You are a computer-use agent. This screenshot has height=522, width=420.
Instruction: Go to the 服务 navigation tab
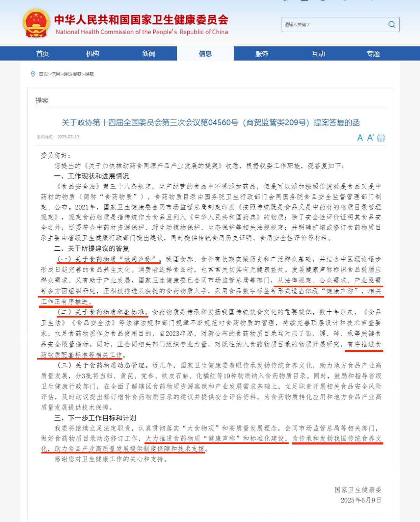pos(262,54)
